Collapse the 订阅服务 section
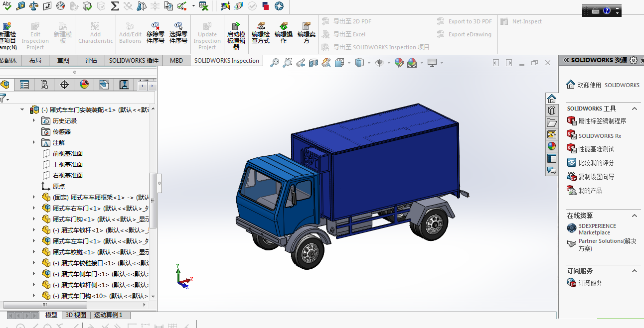The height and width of the screenshot is (328, 644). coord(635,271)
